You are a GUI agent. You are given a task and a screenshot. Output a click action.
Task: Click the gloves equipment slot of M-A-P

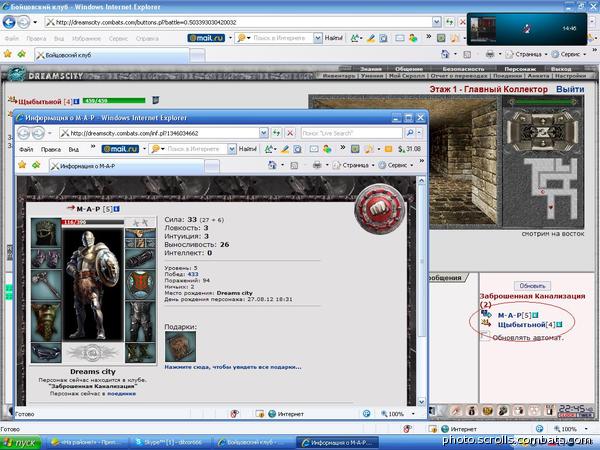(x=46, y=259)
